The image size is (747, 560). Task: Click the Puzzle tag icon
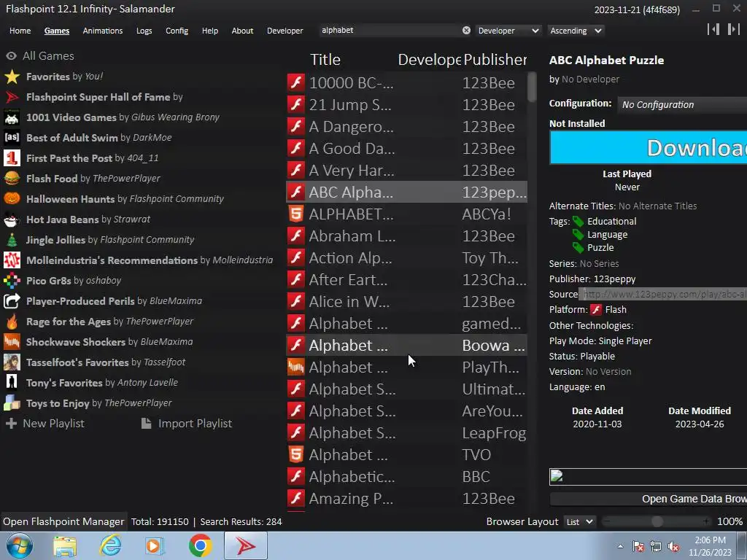click(x=578, y=248)
